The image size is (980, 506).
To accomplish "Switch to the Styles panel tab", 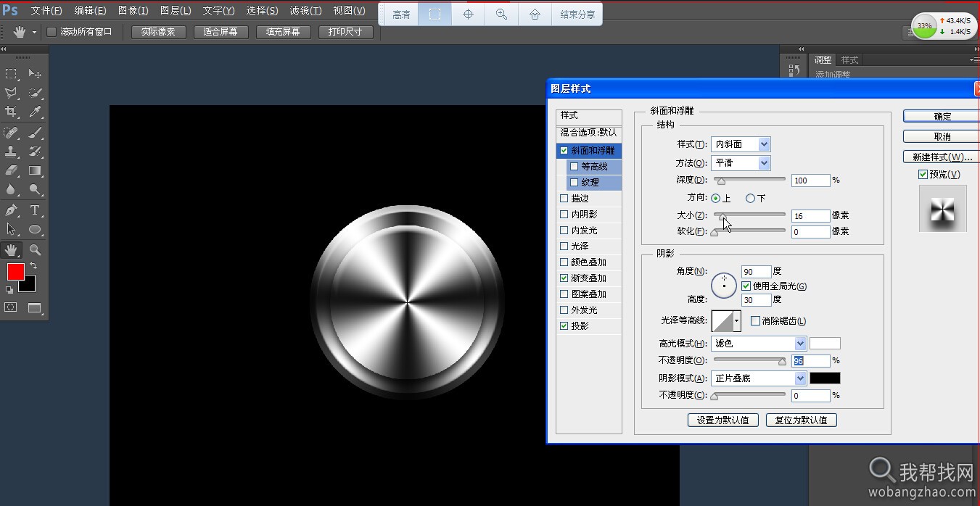I will point(849,60).
